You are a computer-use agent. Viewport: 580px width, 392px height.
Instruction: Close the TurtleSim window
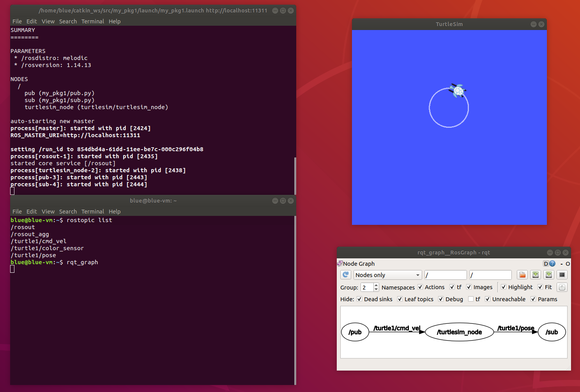pos(541,24)
